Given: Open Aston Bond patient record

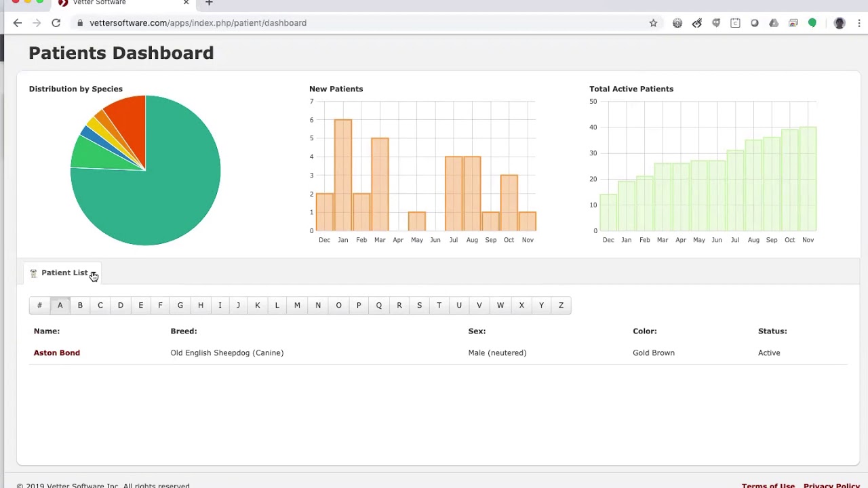Looking at the screenshot, I should [57, 353].
